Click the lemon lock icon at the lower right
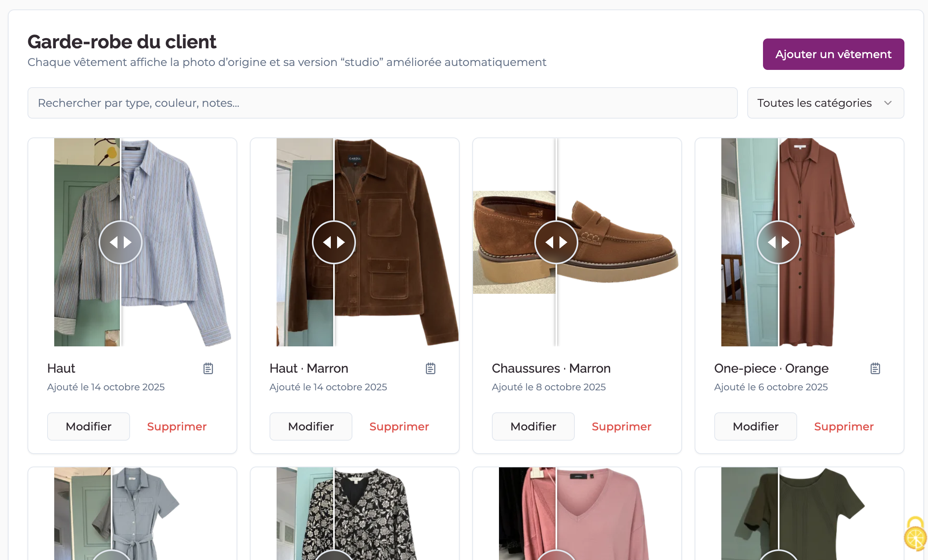 tap(915, 534)
